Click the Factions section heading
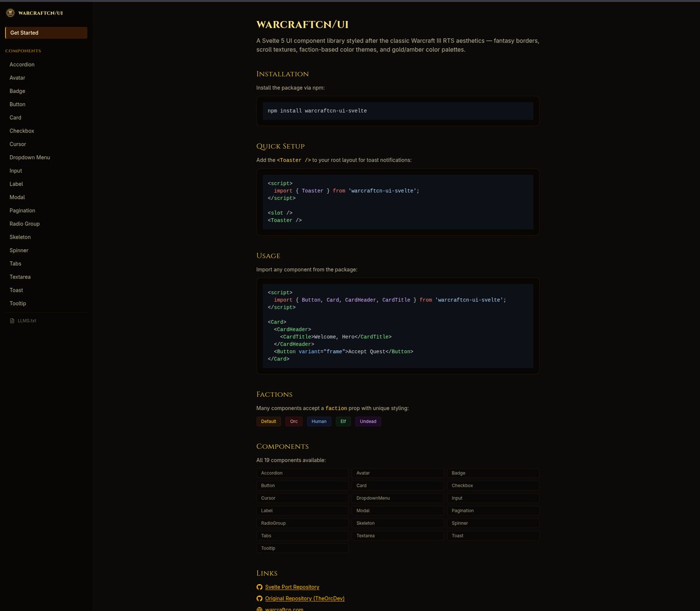 click(274, 394)
